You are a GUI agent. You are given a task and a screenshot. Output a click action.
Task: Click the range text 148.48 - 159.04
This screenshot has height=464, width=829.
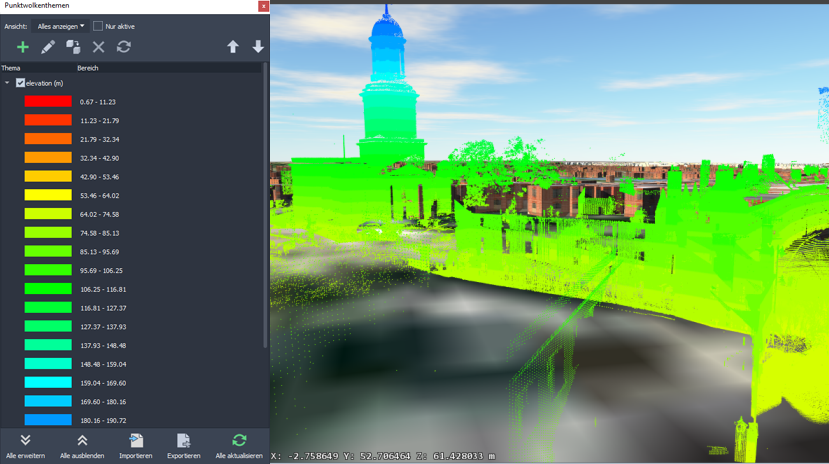tap(103, 365)
